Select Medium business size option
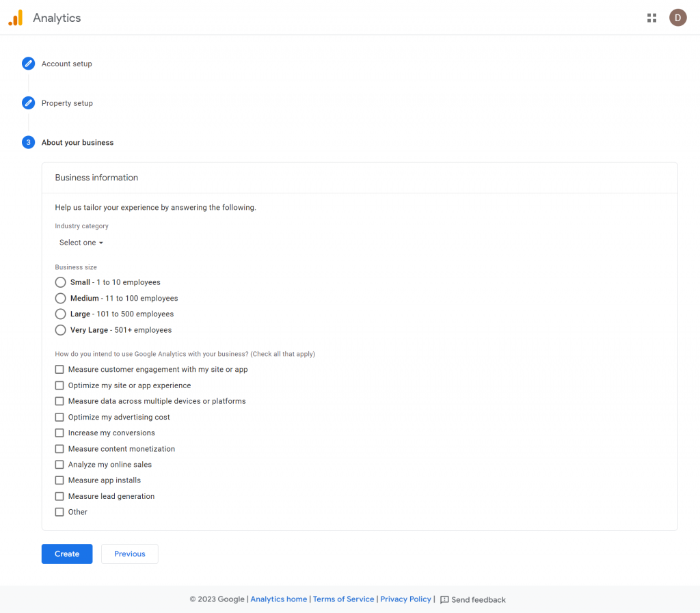Screen dimensions: 700x613 [x=61, y=298]
